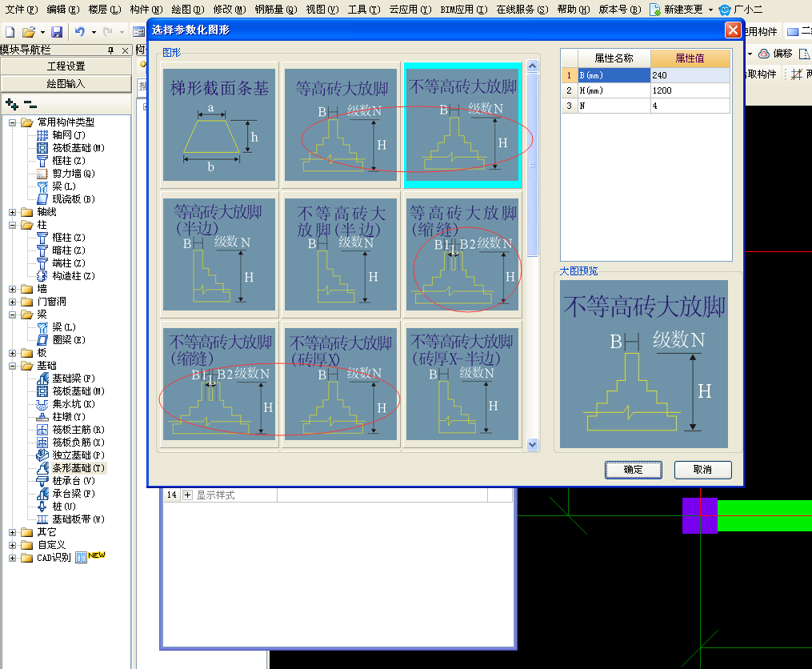Screen dimensions: 812x669
Task: Collapse the 柱 folder
Action: point(13,226)
